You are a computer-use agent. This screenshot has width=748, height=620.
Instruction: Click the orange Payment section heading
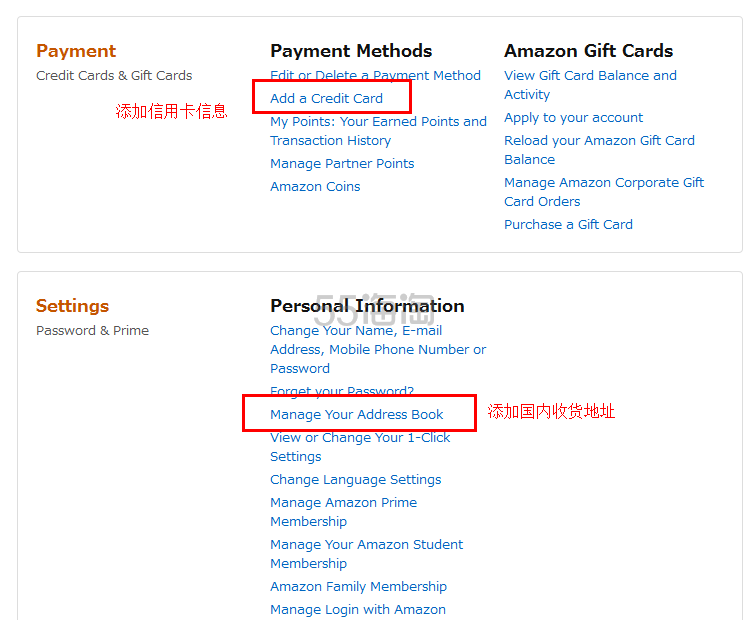pyautogui.click(x=76, y=51)
